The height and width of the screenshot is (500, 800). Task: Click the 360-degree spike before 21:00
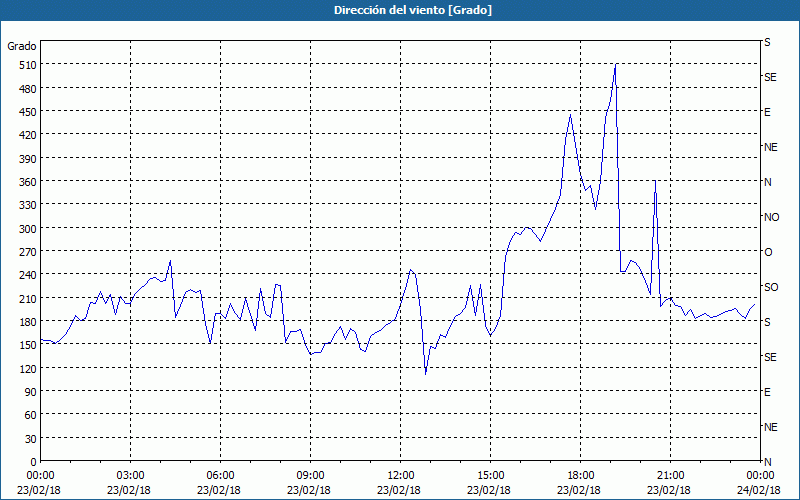[x=655, y=181]
